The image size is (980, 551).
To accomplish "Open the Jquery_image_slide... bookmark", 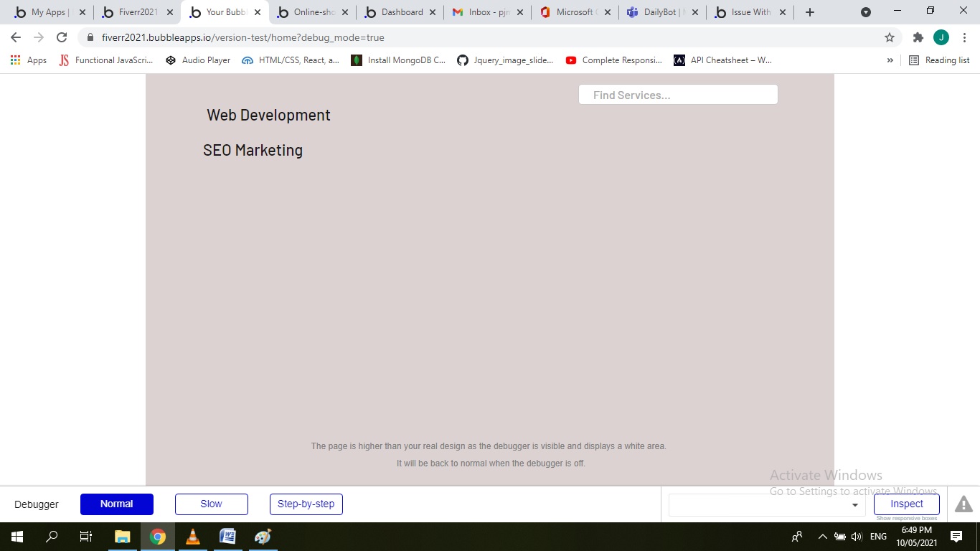I will click(x=505, y=60).
